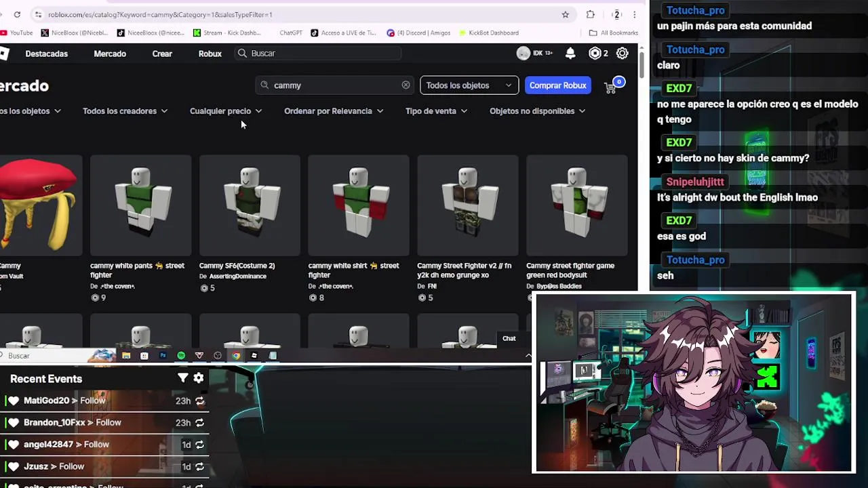868x488 pixels.
Task: Click the Chrome profile icon
Action: 616,14
